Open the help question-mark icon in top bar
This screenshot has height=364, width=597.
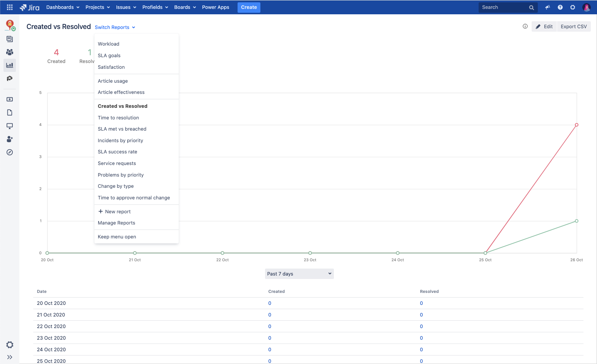pos(560,7)
